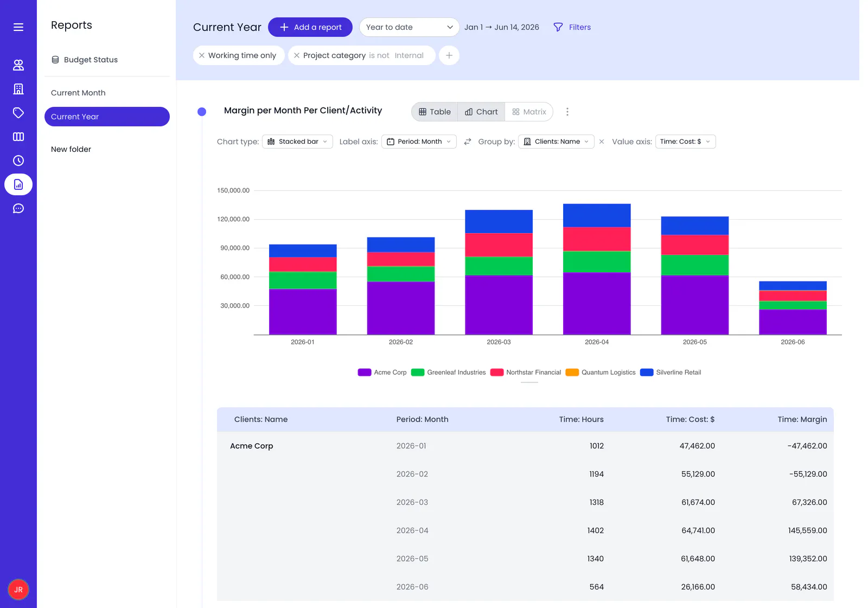The image size is (868, 608).
Task: Remove the Working time only filter
Action: pos(202,55)
